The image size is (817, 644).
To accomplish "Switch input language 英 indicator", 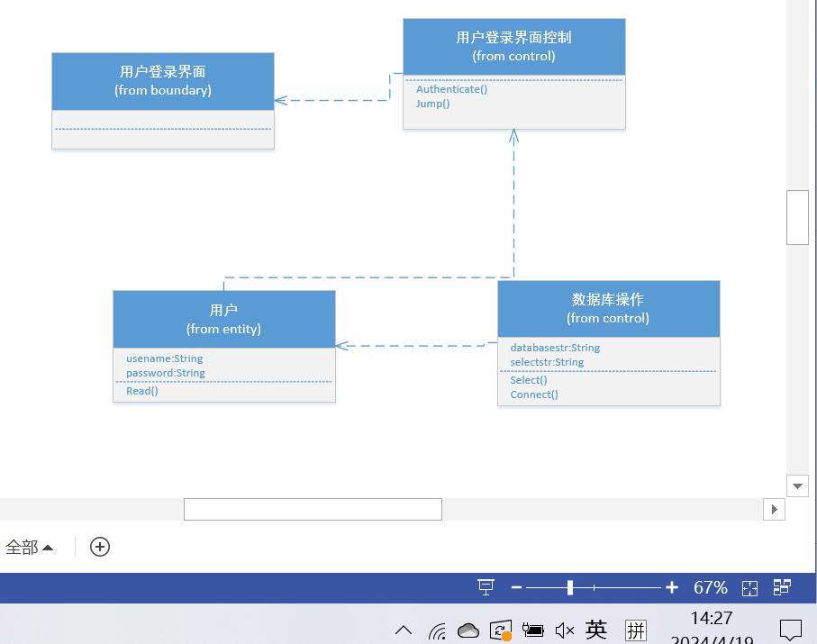I will pyautogui.click(x=596, y=630).
